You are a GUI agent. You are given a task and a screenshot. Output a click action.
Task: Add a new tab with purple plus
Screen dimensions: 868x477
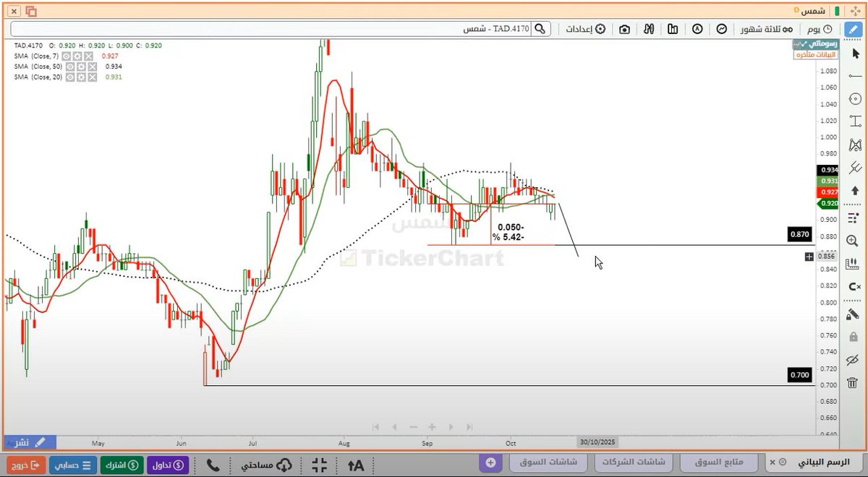(490, 462)
